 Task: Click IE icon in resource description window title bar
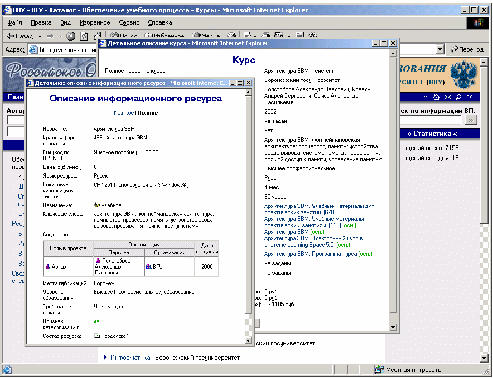[30, 83]
